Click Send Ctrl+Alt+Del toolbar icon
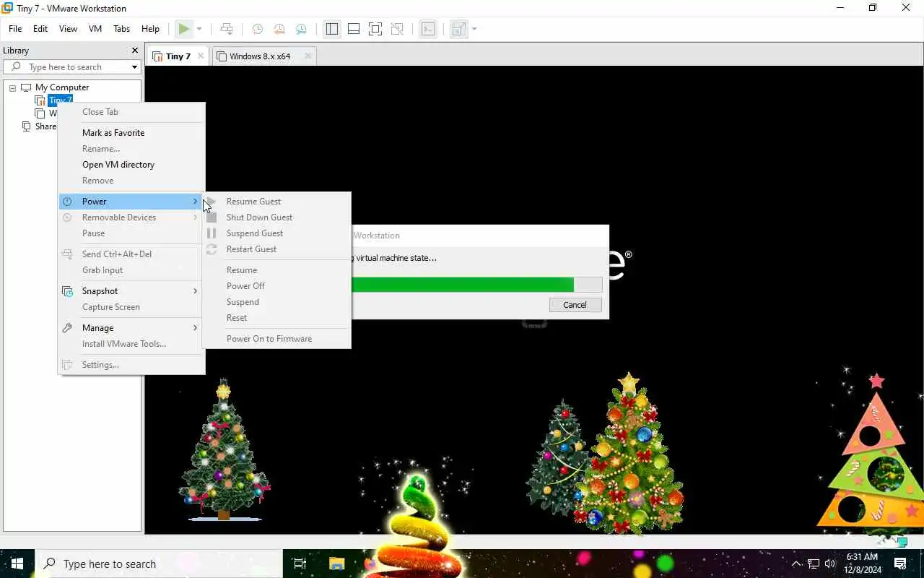Screen dimensions: 924x578 [227, 29]
